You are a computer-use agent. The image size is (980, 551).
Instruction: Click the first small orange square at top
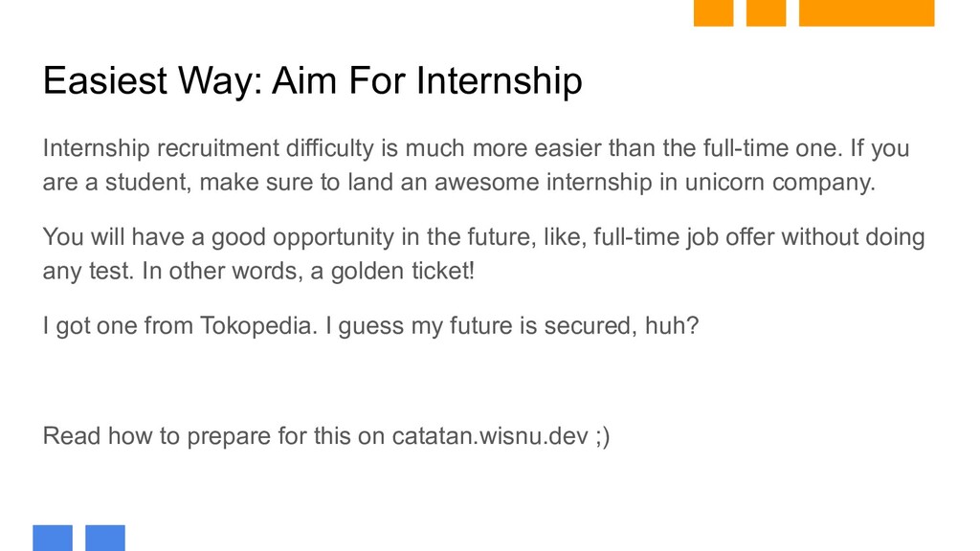click(x=713, y=12)
